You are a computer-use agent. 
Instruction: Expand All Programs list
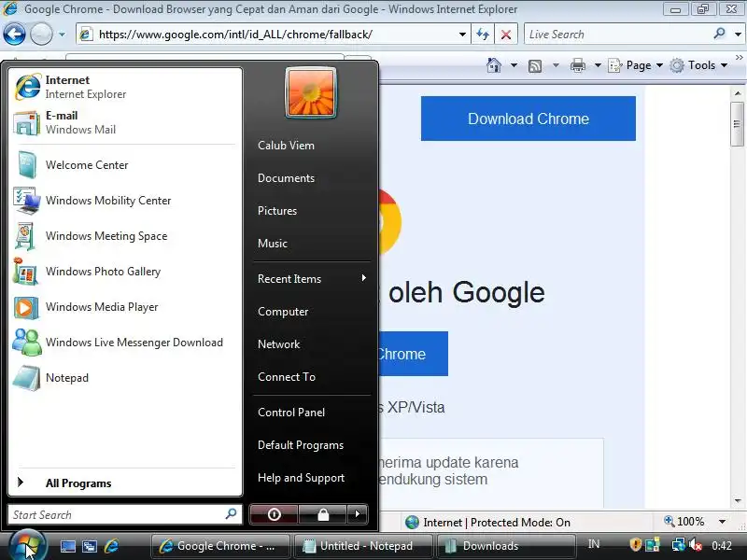click(125, 483)
